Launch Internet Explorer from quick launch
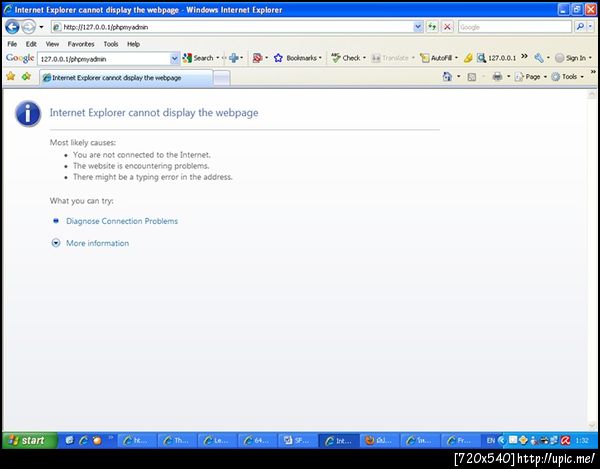Screen dimensions: 600x469 83,440
